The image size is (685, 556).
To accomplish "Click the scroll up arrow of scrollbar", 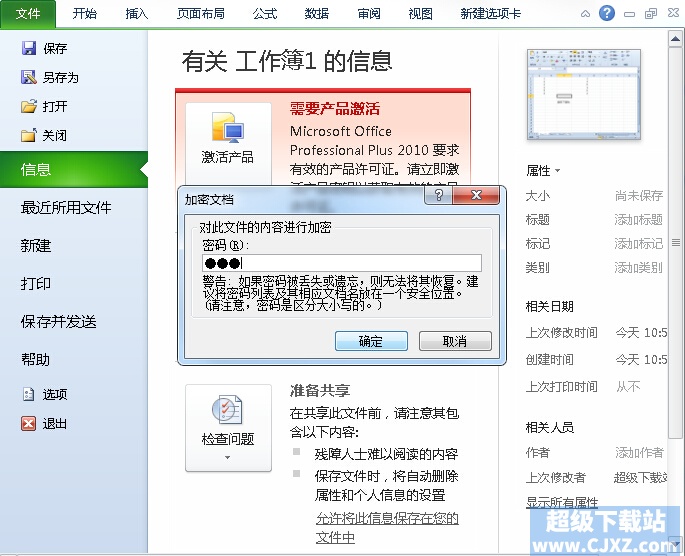I will coord(675,39).
